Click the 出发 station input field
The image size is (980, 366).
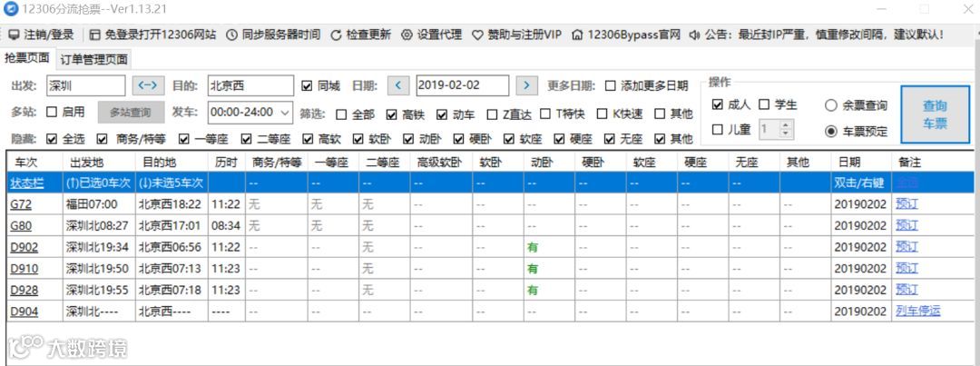pyautogui.click(x=85, y=85)
